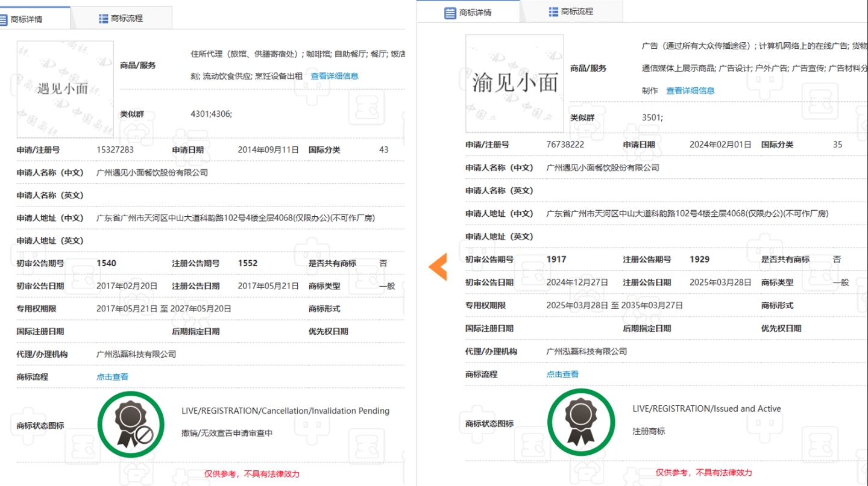Screen dimensions: 868x486
Task: Select applicant name in left panel
Action: 152,172
